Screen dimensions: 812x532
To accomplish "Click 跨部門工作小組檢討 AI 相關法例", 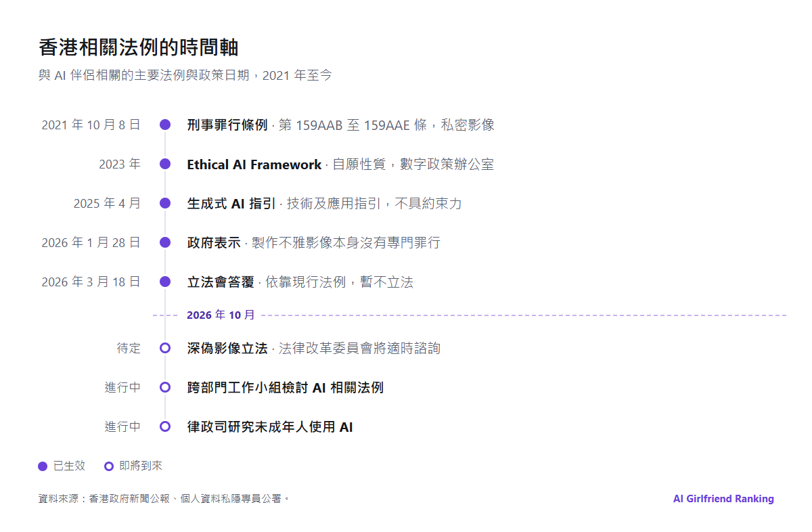I will pyautogui.click(x=286, y=387).
